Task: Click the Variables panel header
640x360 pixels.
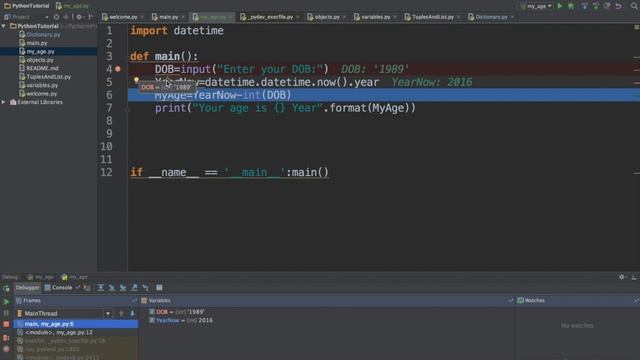Action: pos(327,300)
